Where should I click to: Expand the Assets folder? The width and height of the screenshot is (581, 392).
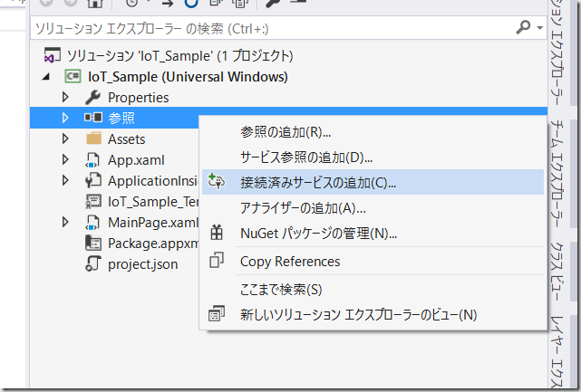coord(65,139)
